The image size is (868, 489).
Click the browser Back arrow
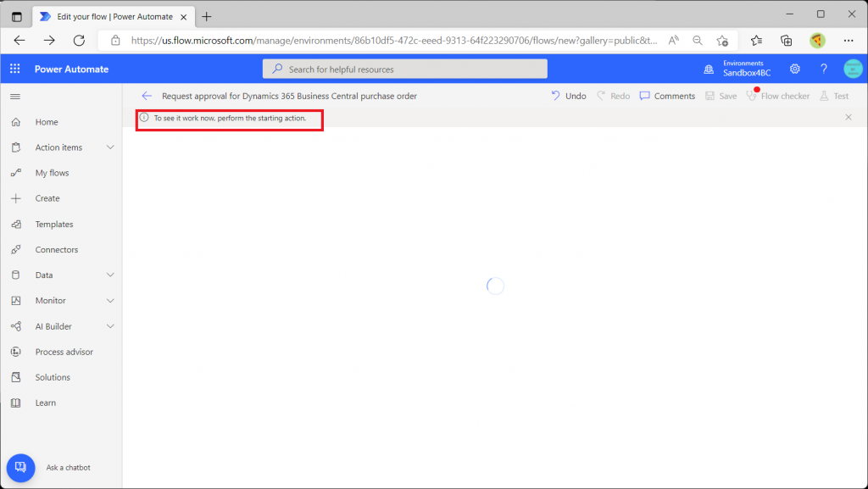point(19,41)
